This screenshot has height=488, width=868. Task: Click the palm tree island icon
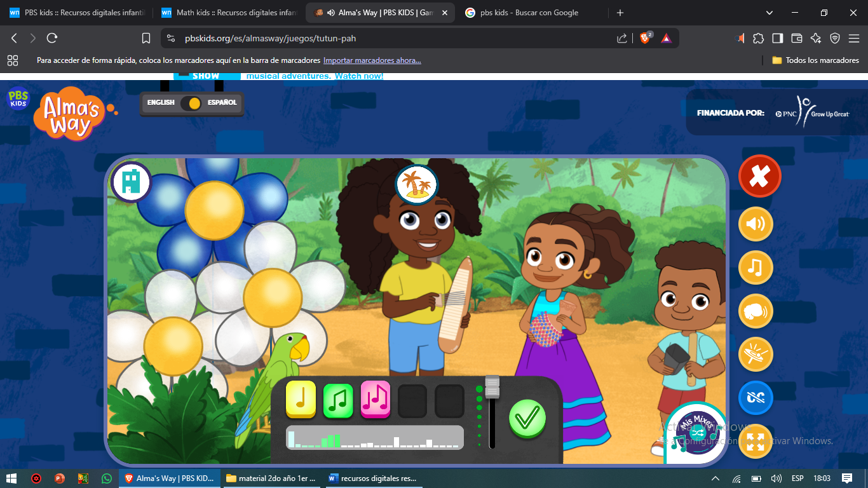tap(417, 184)
